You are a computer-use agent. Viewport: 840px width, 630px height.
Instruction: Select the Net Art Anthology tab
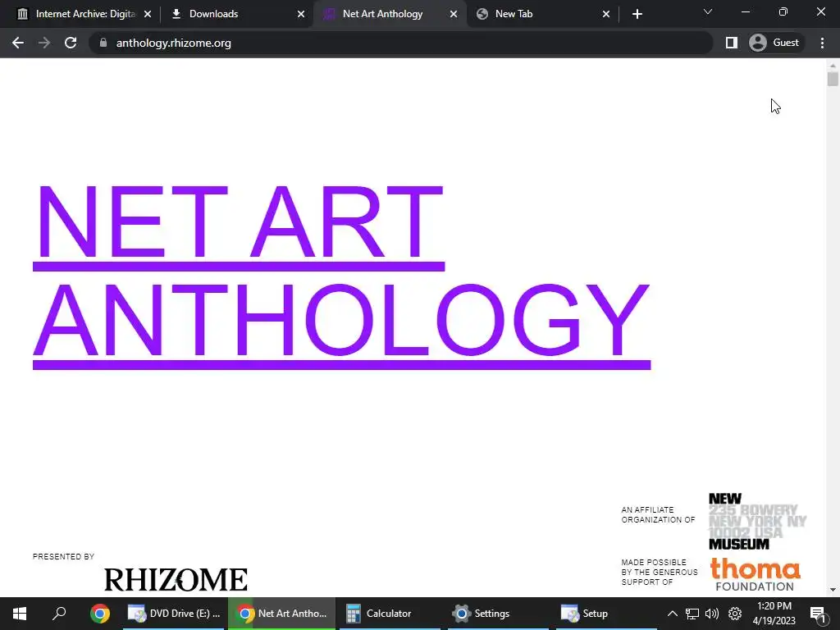[390, 14]
